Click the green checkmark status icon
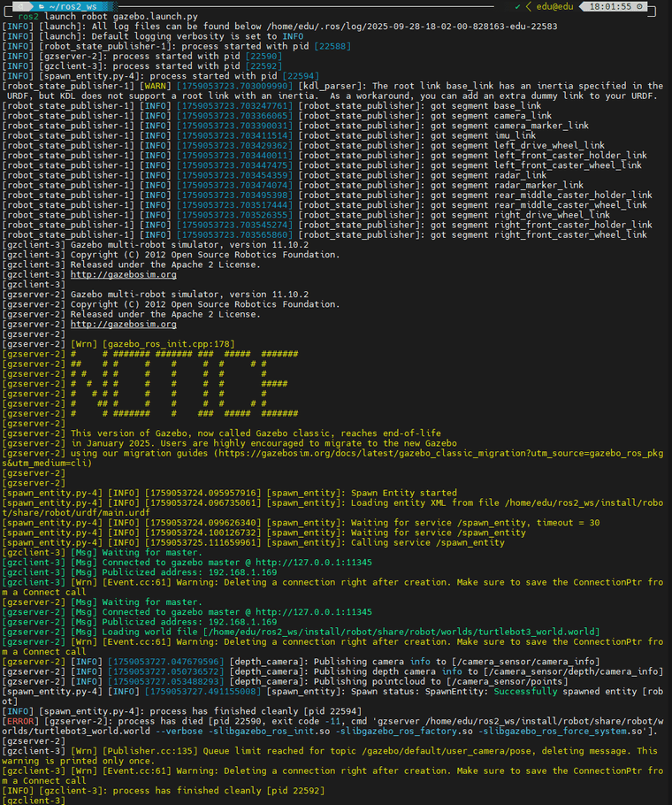Screen dimensions: 672x805 [516, 6]
